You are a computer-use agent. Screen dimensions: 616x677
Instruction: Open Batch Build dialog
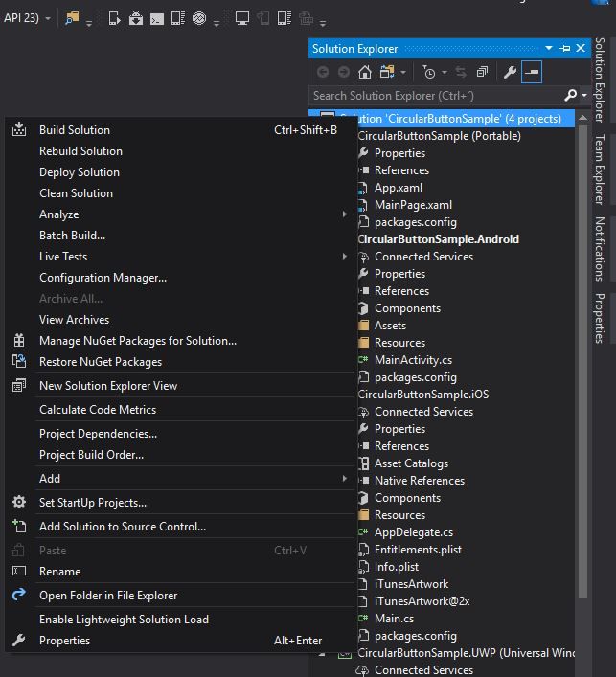click(180, 236)
